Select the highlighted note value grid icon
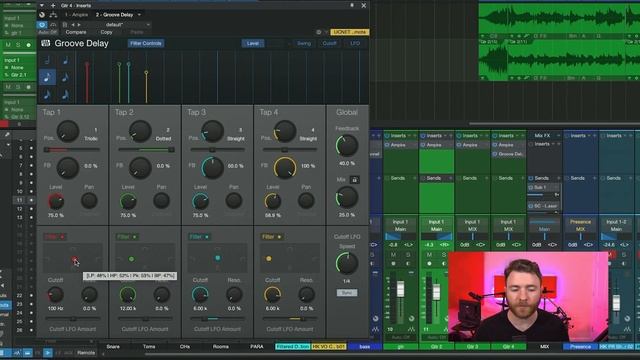This screenshot has width=640, height=360. (47, 77)
